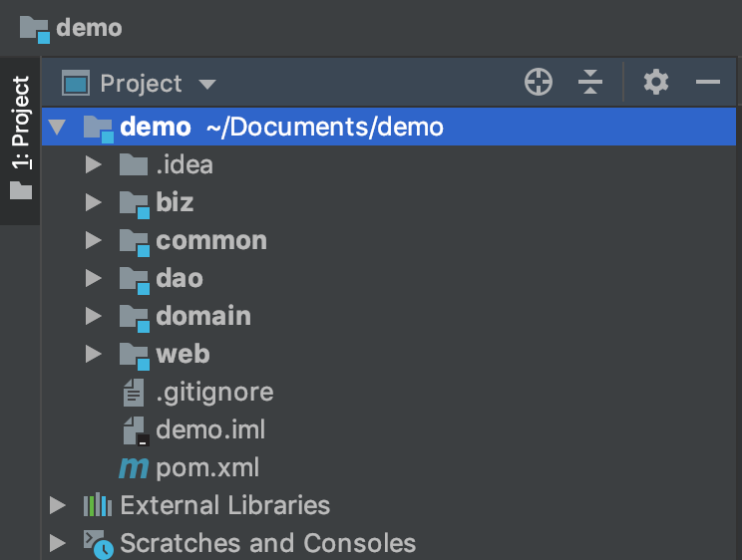Open the Project view dropdown arrow
This screenshot has height=560, width=742.
(x=207, y=84)
